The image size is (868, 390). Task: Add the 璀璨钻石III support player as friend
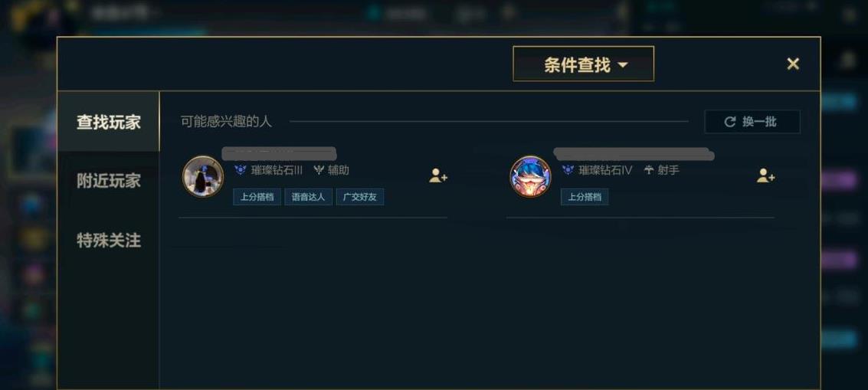tap(438, 176)
